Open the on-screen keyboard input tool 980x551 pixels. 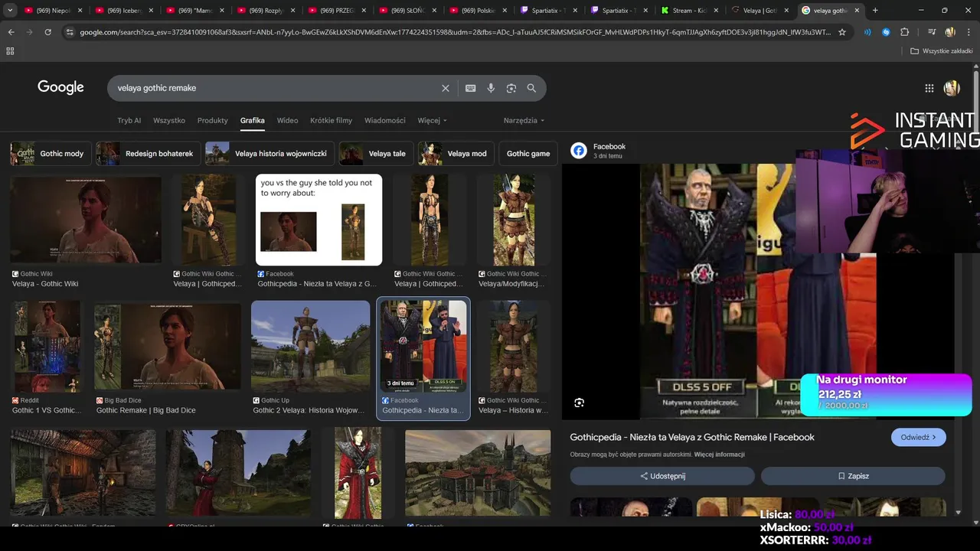pos(471,88)
